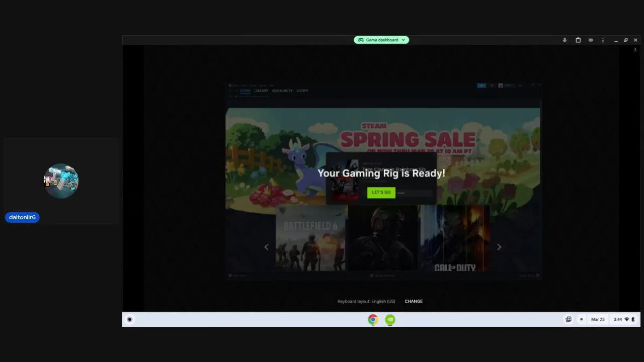
Task: Click the green LET'S GO button
Action: point(381,192)
